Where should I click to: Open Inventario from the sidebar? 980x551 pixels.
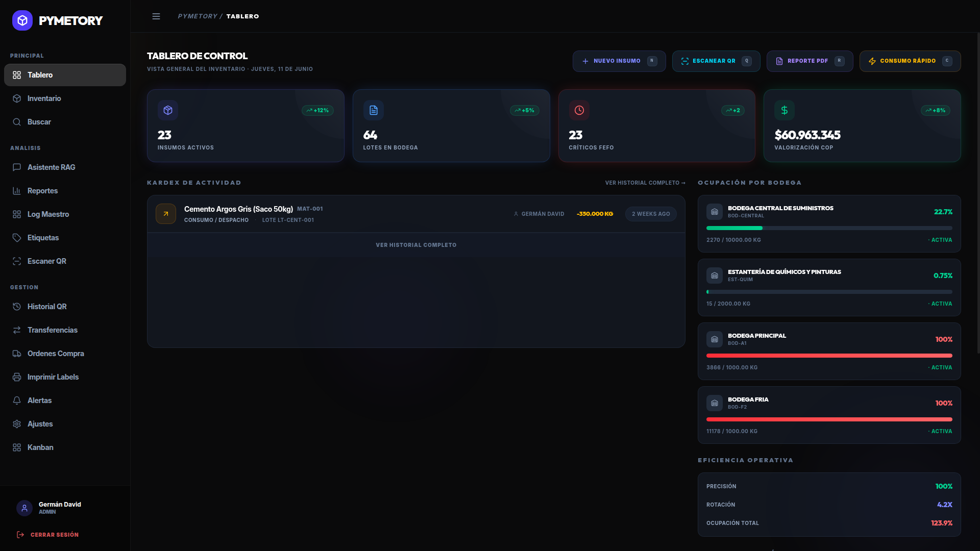pyautogui.click(x=65, y=98)
